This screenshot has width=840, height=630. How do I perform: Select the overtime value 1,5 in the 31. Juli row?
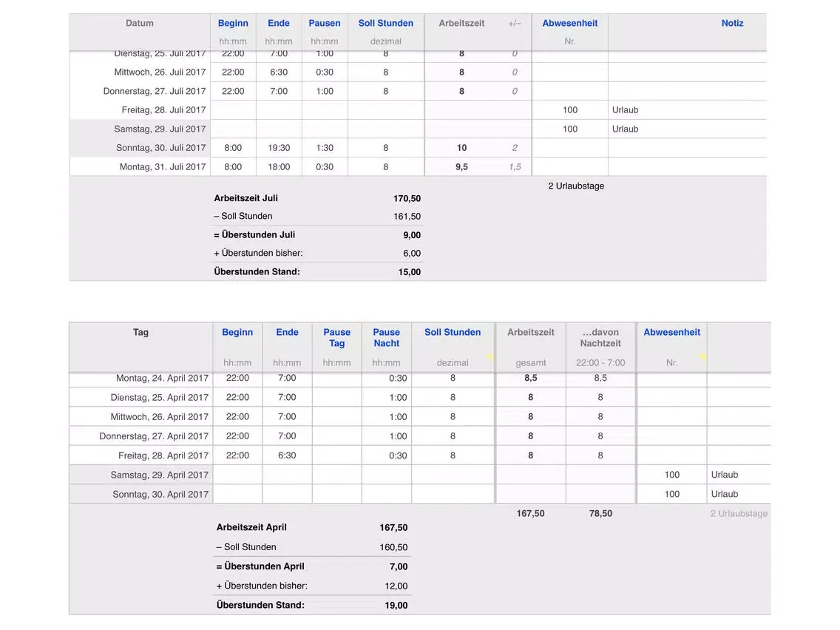(515, 167)
